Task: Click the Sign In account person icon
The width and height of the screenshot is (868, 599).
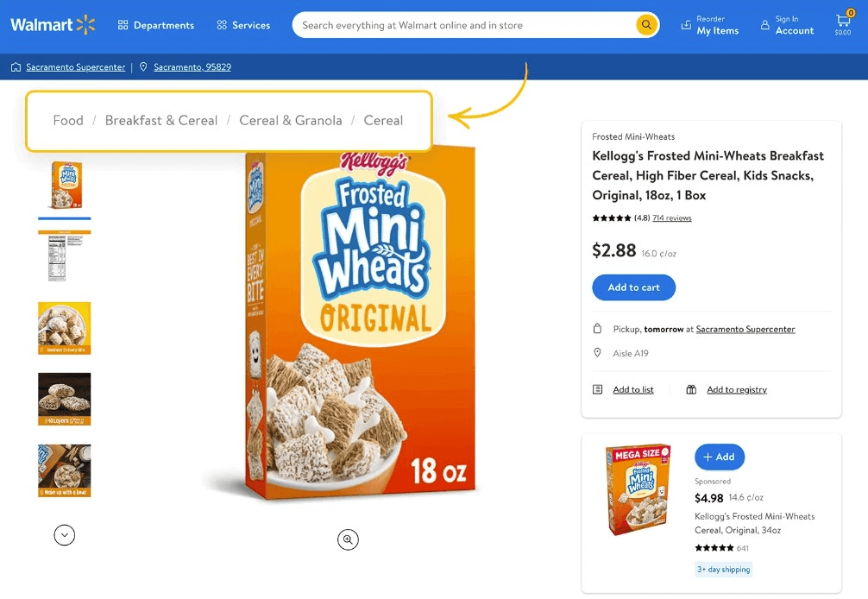Action: tap(765, 25)
